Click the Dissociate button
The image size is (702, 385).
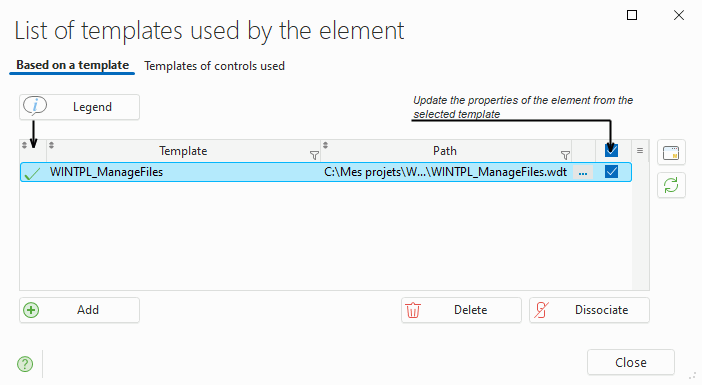pyautogui.click(x=589, y=310)
